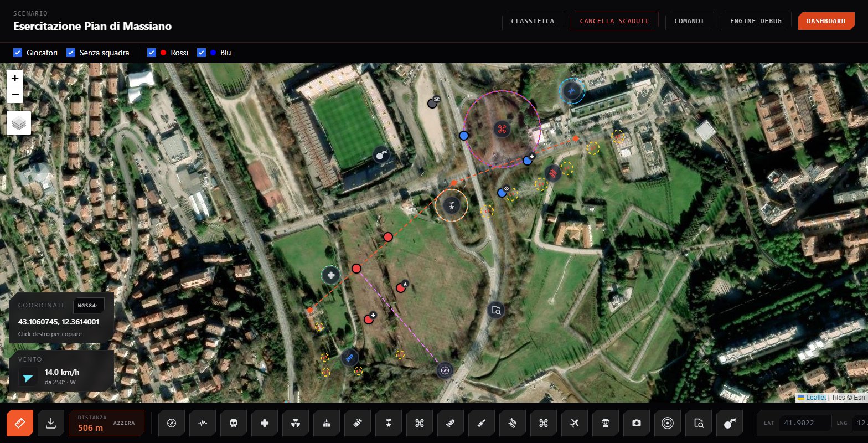Select the parachute drop tool

coord(606,423)
